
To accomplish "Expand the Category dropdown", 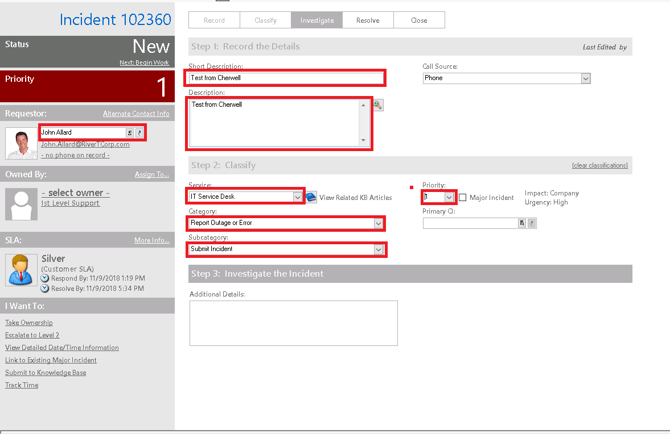I will point(378,224).
